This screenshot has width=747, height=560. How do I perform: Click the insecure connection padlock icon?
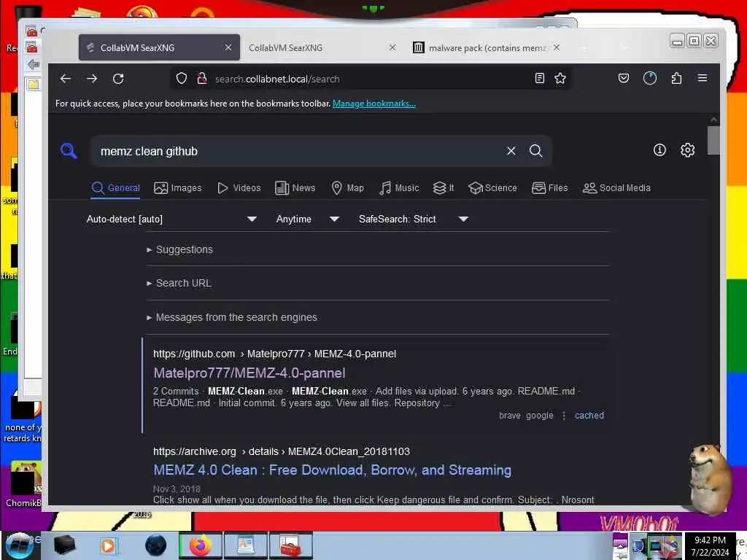pos(202,79)
